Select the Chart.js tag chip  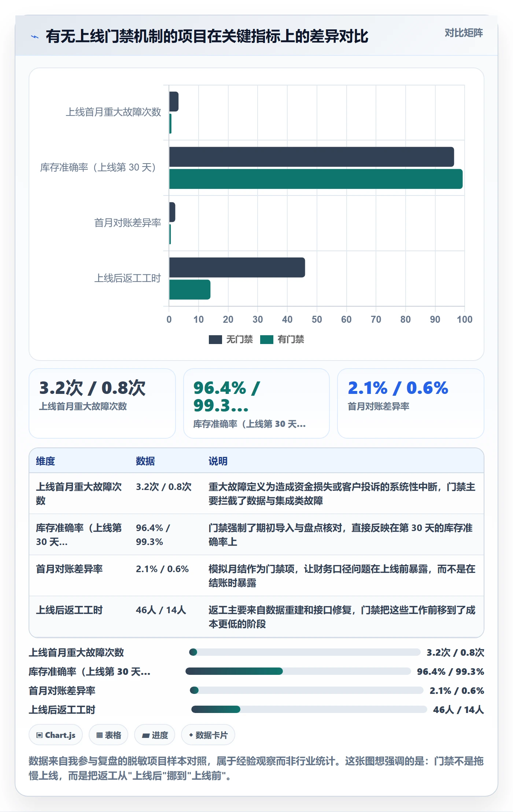pyautogui.click(x=56, y=735)
